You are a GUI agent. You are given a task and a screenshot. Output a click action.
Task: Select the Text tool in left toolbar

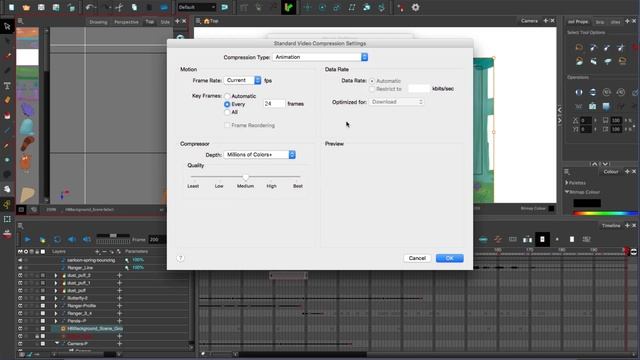pos(7,86)
